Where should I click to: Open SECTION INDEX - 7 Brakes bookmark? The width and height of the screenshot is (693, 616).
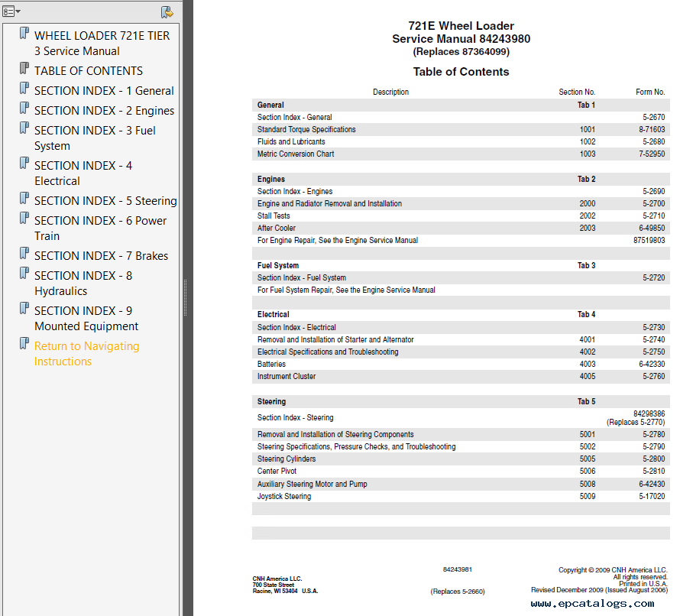point(101,256)
